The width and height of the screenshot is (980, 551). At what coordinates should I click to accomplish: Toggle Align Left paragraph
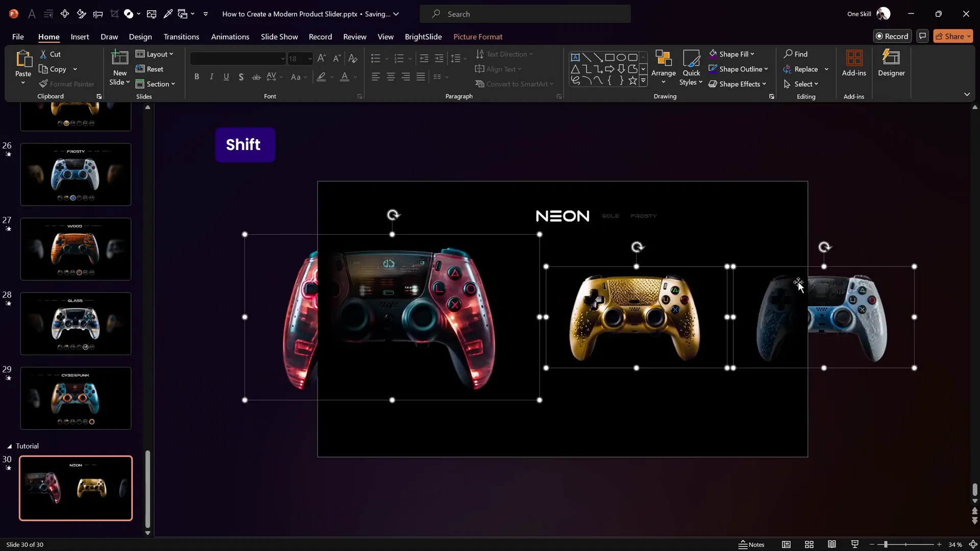pos(376,77)
